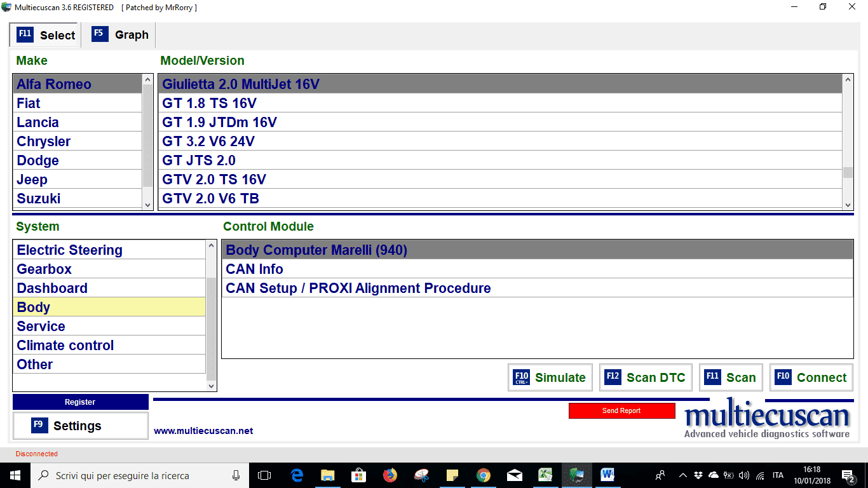Click the red Send Report button

621,411
